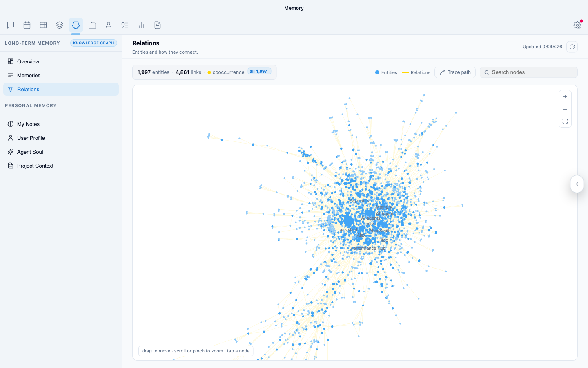Toggle the cooccurrence link type filter
The width and height of the screenshot is (588, 368).
(x=226, y=72)
